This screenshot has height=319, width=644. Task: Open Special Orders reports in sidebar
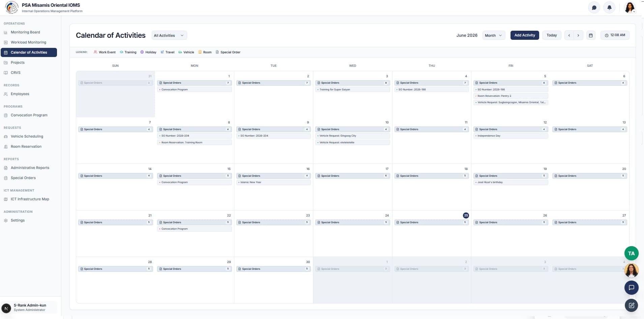29,178
